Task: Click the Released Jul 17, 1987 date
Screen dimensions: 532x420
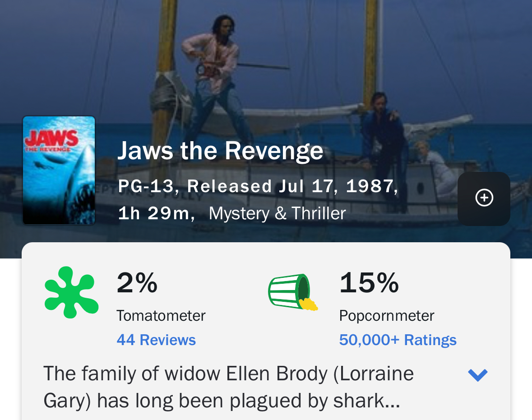Action: pyautogui.click(x=292, y=186)
